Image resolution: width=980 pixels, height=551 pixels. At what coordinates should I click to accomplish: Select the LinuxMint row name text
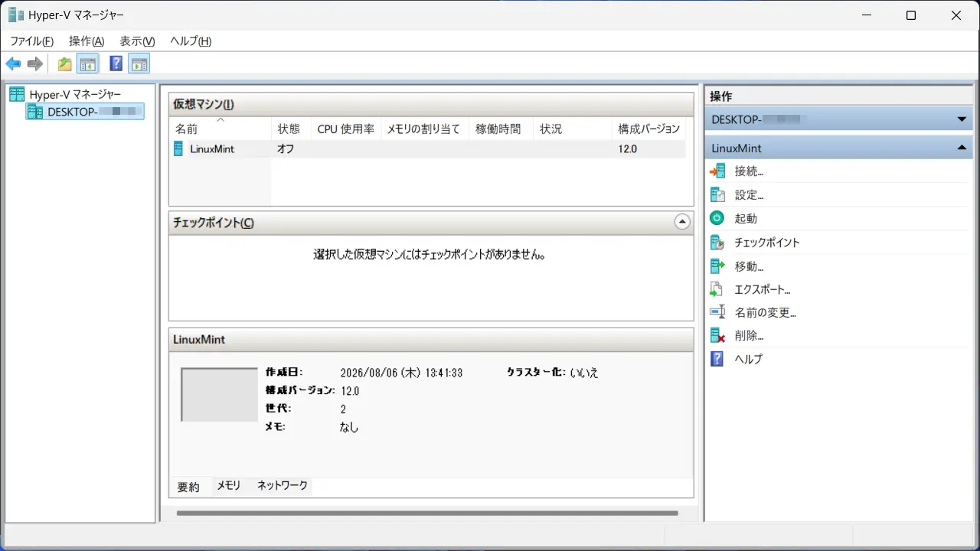click(212, 149)
